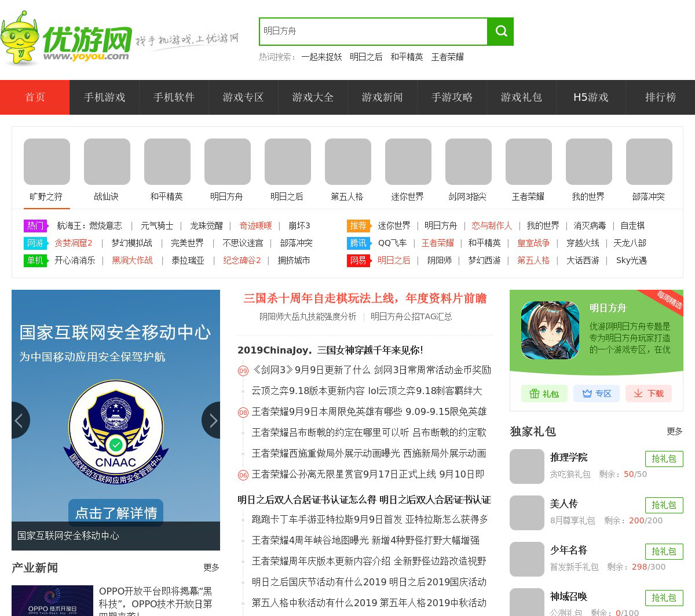Advance to next carousel slide
695x616 pixels.
click(x=212, y=420)
